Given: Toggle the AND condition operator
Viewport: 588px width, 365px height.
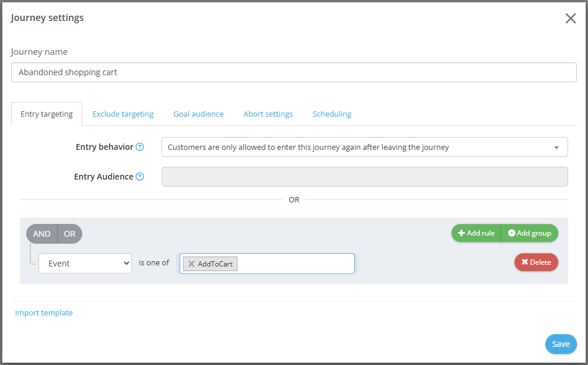Looking at the screenshot, I should (41, 234).
